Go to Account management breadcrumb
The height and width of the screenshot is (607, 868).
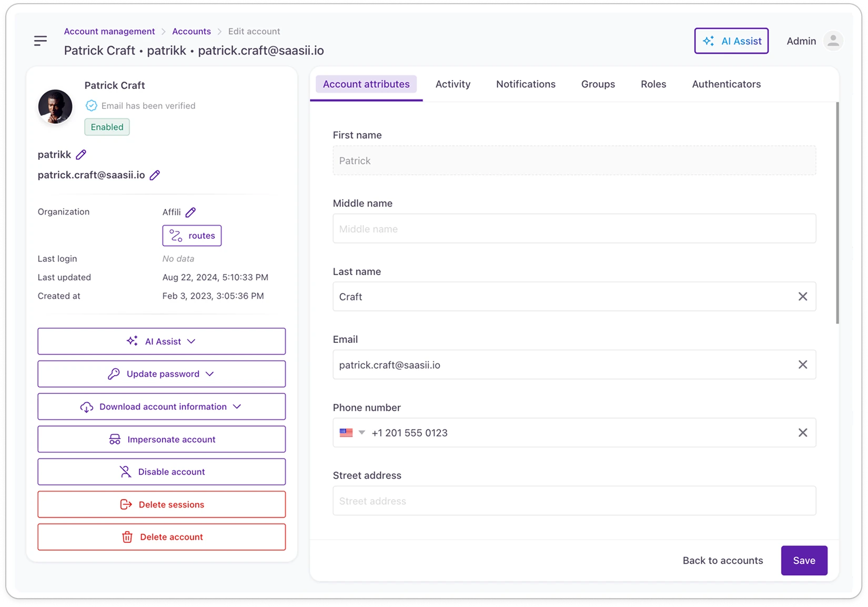[x=109, y=32]
